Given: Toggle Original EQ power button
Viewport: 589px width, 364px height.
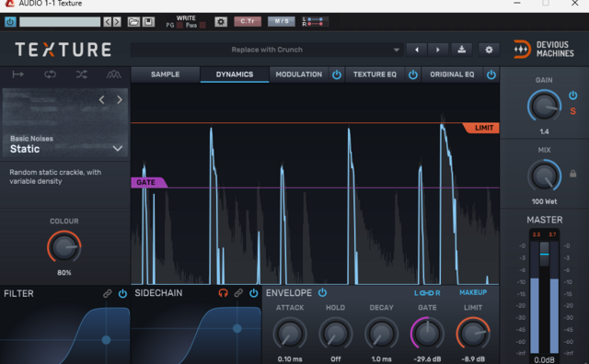Looking at the screenshot, I should (491, 74).
